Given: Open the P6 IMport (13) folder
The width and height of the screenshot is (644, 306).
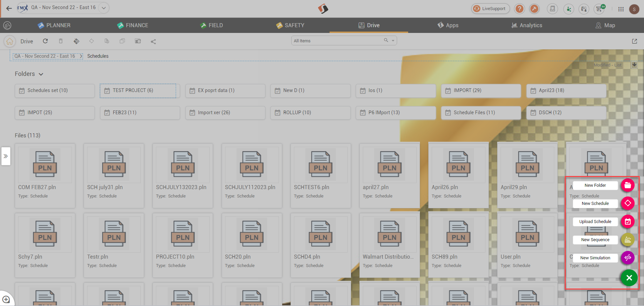Looking at the screenshot, I should pos(395,113).
